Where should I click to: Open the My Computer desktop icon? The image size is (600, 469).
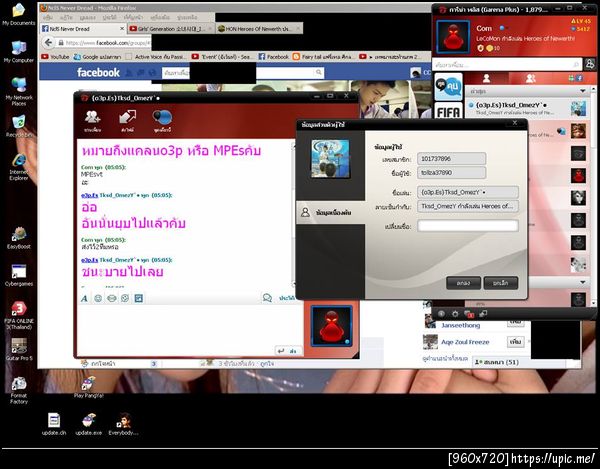(x=18, y=51)
